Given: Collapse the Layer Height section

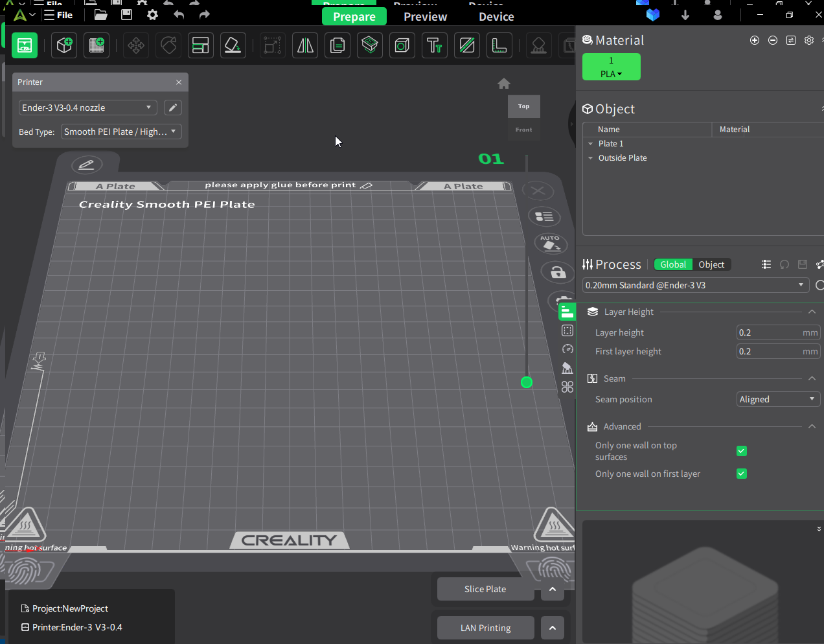Looking at the screenshot, I should tap(812, 312).
